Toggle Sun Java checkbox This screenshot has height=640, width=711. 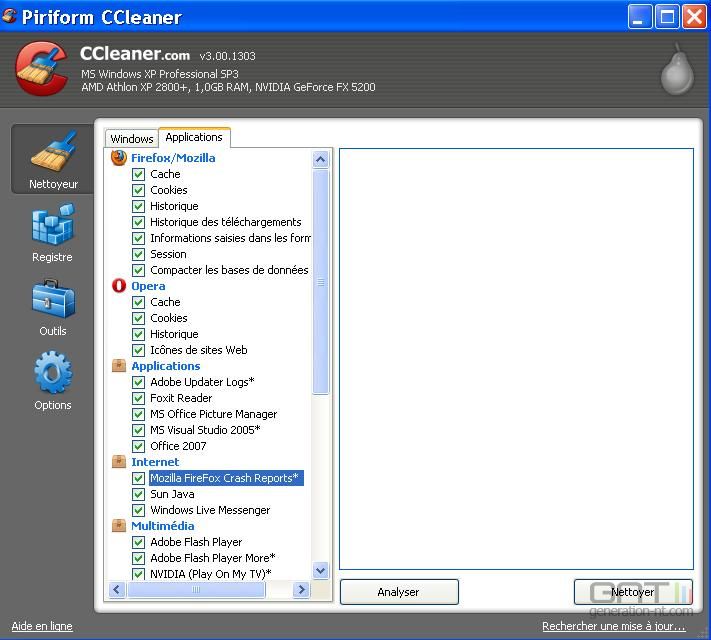pos(138,494)
